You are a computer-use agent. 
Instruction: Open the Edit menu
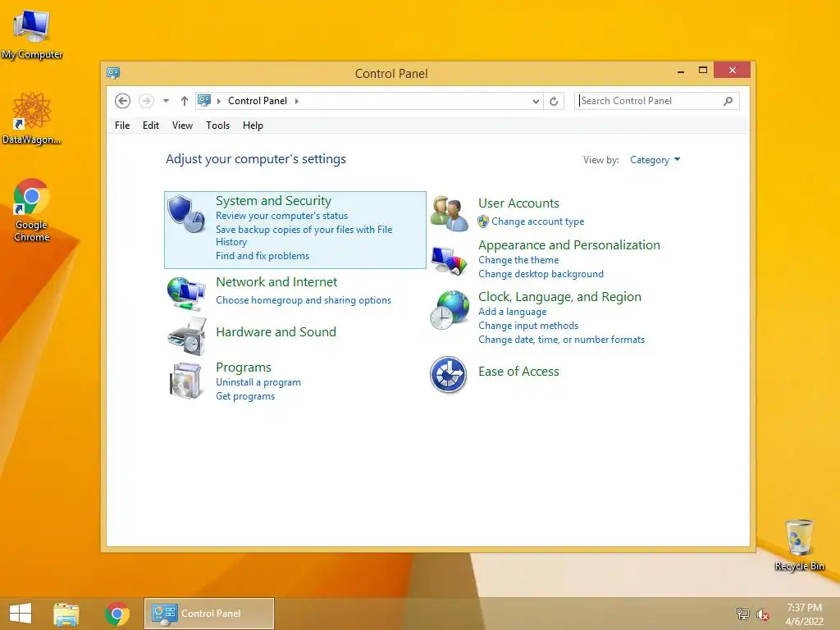click(x=151, y=126)
